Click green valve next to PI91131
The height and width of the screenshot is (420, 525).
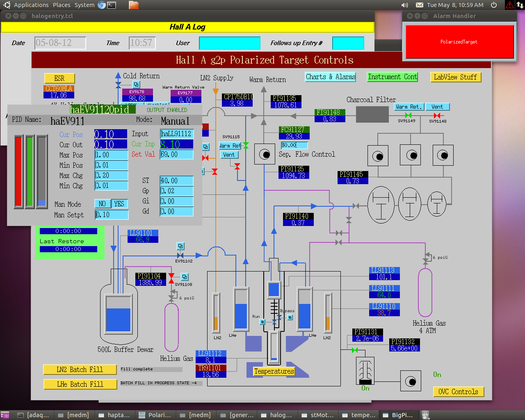click(355, 350)
